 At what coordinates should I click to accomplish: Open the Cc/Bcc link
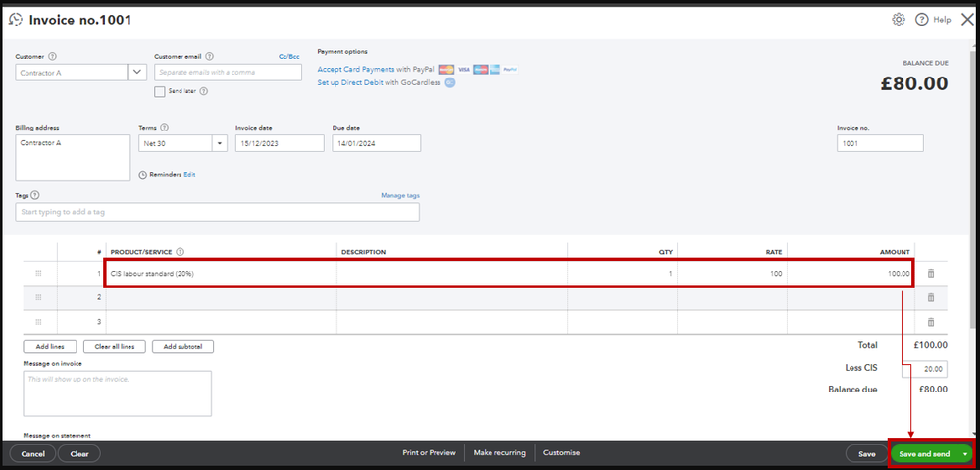(288, 56)
